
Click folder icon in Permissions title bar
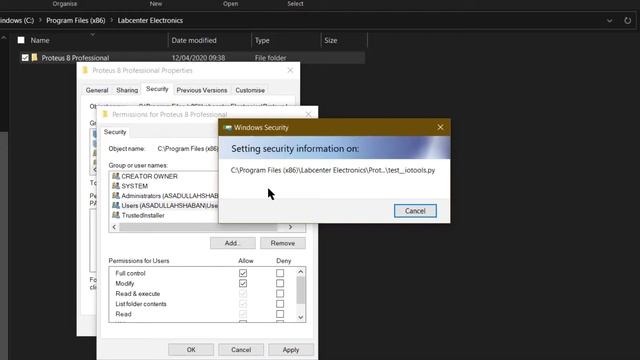105,114
